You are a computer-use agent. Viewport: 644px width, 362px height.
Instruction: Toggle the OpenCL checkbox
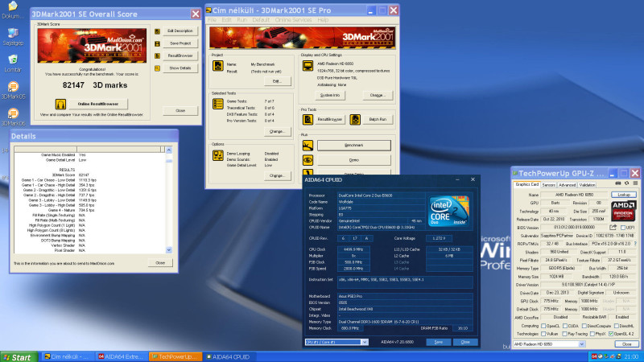tap(544, 326)
